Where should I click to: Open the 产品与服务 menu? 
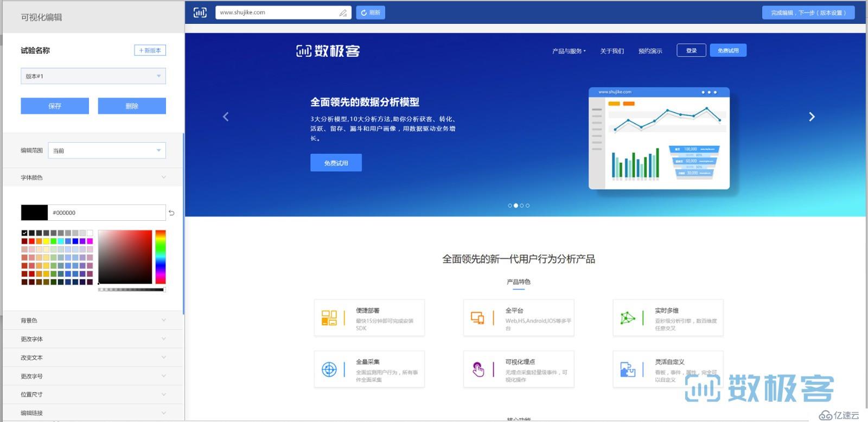point(569,51)
